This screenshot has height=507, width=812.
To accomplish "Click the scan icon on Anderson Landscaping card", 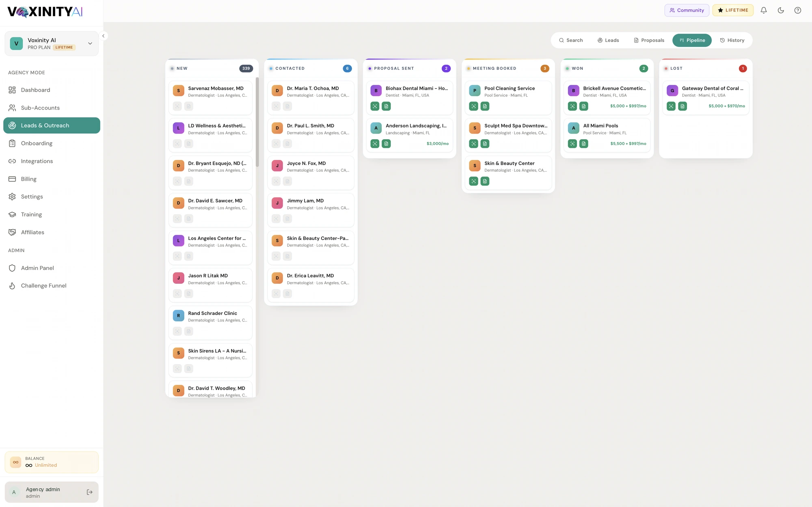I will [x=375, y=144].
